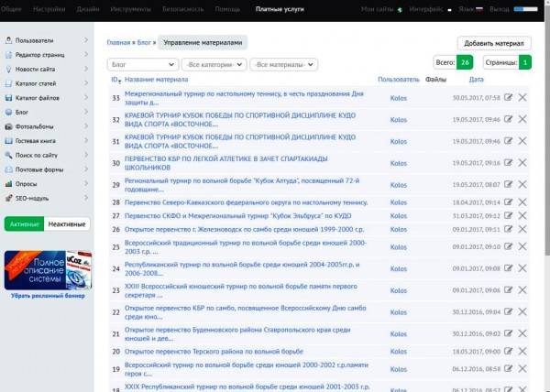This screenshot has height=392, width=550.
Task: Edit material 23 pencil icon
Action: tap(508, 290)
